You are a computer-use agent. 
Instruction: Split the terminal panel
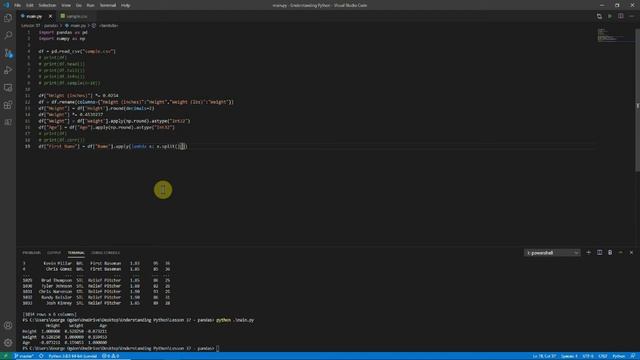pyautogui.click(x=599, y=253)
